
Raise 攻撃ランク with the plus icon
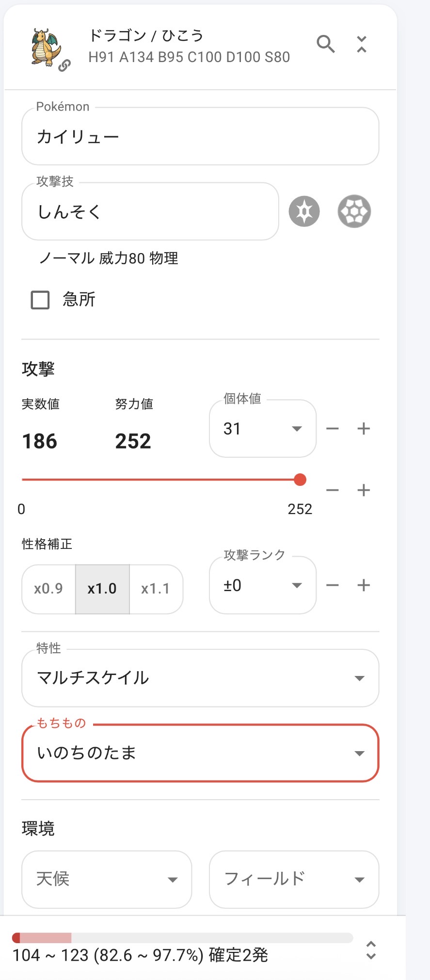pos(364,585)
